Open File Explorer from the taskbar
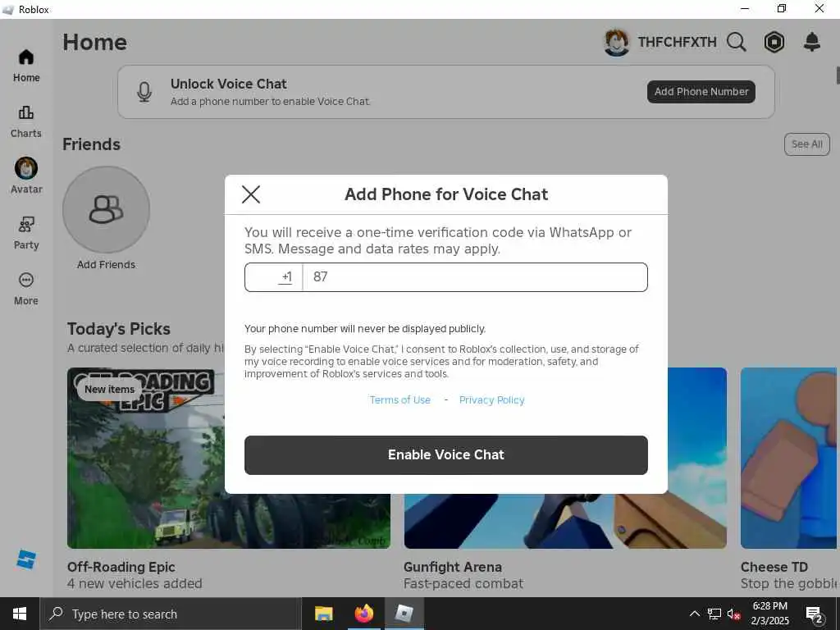 coord(323,614)
